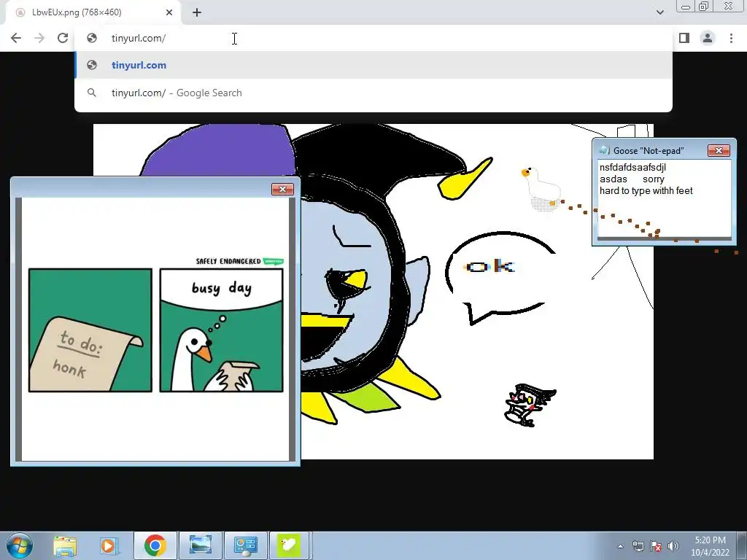Open File Explorer from the taskbar
The image size is (747, 560).
[x=65, y=545]
